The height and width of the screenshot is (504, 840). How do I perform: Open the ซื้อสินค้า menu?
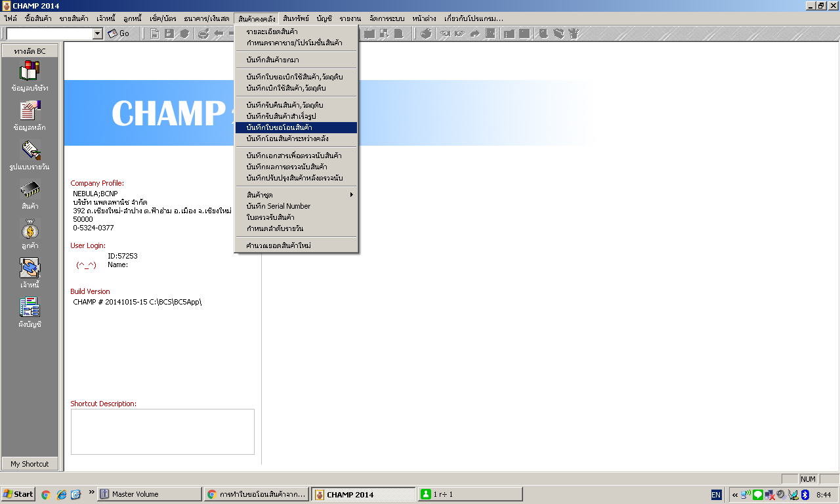(38, 18)
